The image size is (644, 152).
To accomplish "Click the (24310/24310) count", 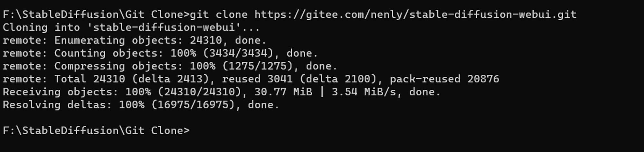I will pyautogui.click(x=199, y=92).
